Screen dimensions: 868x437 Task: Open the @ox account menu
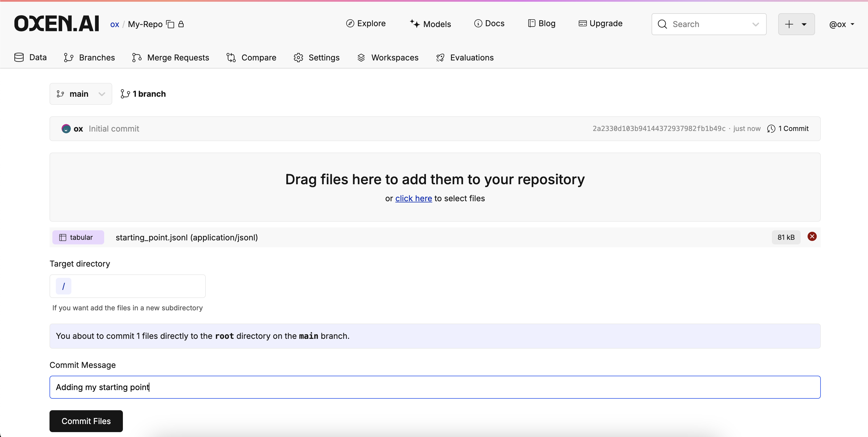pos(842,24)
